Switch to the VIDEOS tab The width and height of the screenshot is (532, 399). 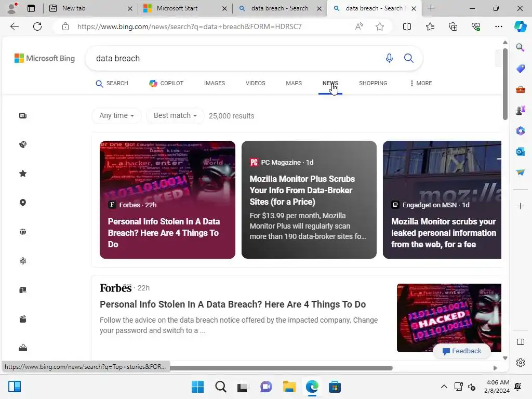pos(256,83)
